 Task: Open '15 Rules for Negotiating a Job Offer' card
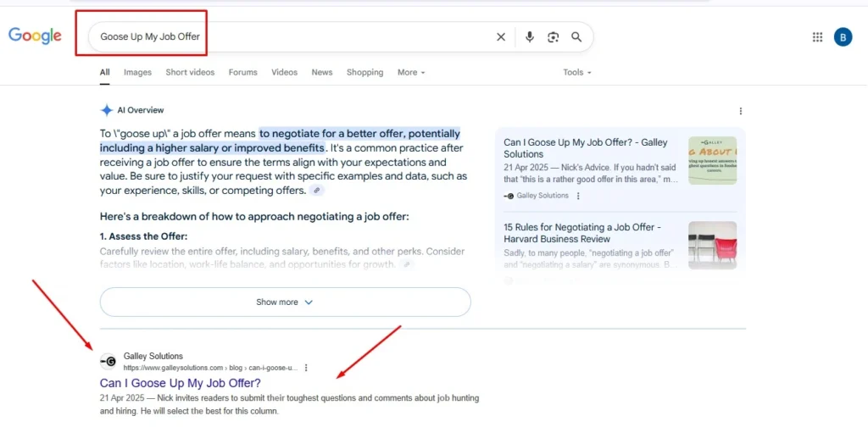[582, 233]
